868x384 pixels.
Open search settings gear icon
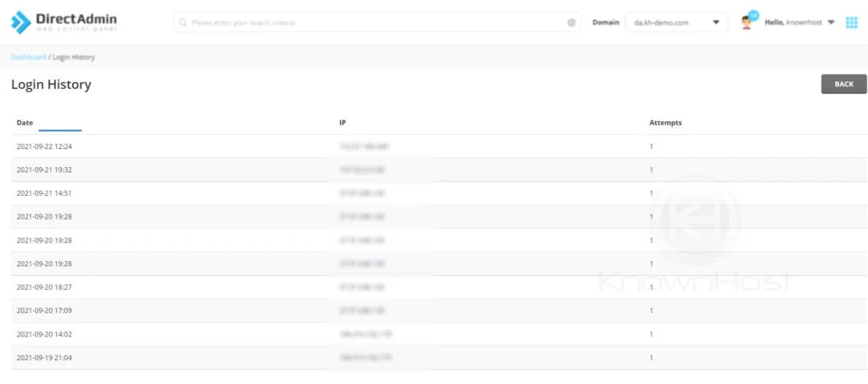(x=571, y=23)
